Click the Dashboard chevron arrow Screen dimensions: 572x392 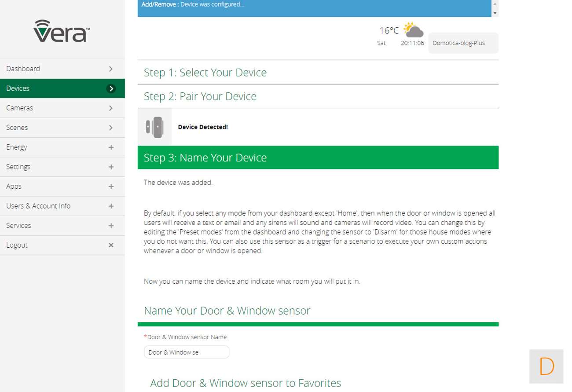(x=111, y=69)
